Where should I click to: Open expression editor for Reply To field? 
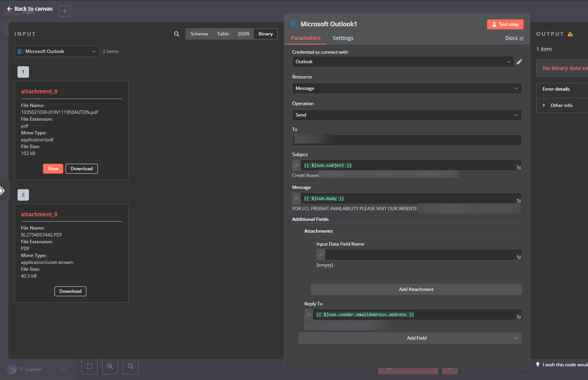pos(519,317)
